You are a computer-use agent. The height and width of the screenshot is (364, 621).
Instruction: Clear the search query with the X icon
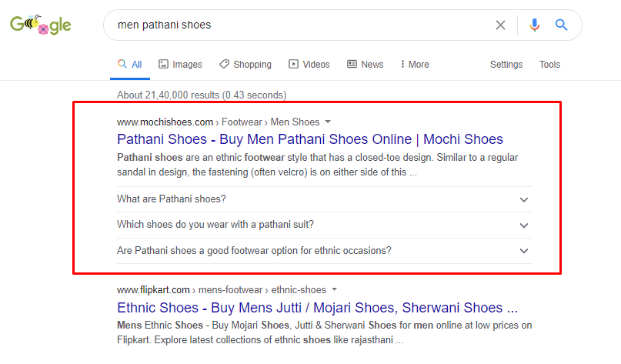tap(500, 25)
